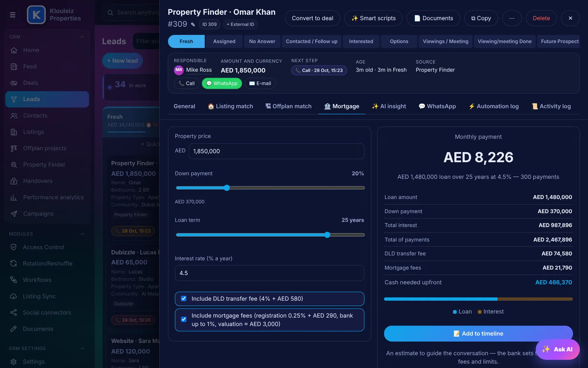Open Performance analytics
This screenshot has width=588, height=368.
(x=47, y=197)
